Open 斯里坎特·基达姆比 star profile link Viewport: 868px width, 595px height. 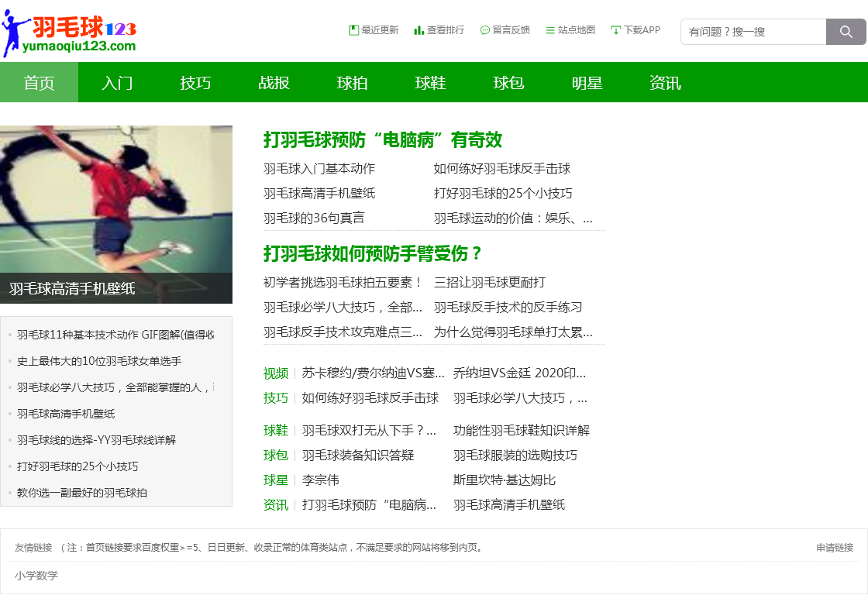pos(505,480)
